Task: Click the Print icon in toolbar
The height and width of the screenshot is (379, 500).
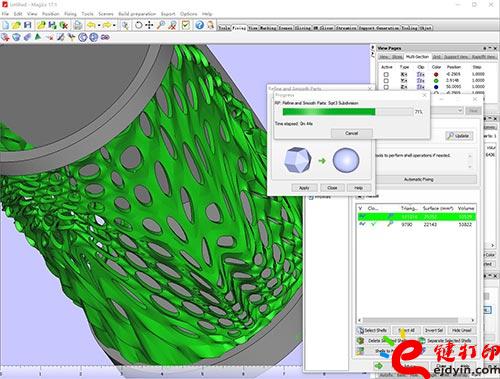Action: (x=78, y=25)
